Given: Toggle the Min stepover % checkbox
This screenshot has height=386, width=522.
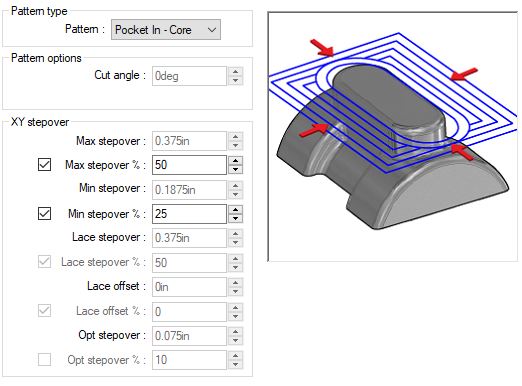Looking at the screenshot, I should click(x=44, y=214).
